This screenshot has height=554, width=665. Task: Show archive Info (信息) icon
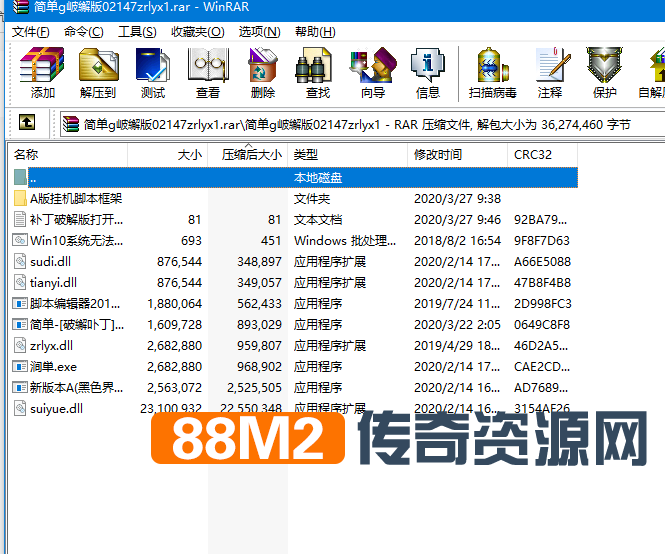click(428, 65)
